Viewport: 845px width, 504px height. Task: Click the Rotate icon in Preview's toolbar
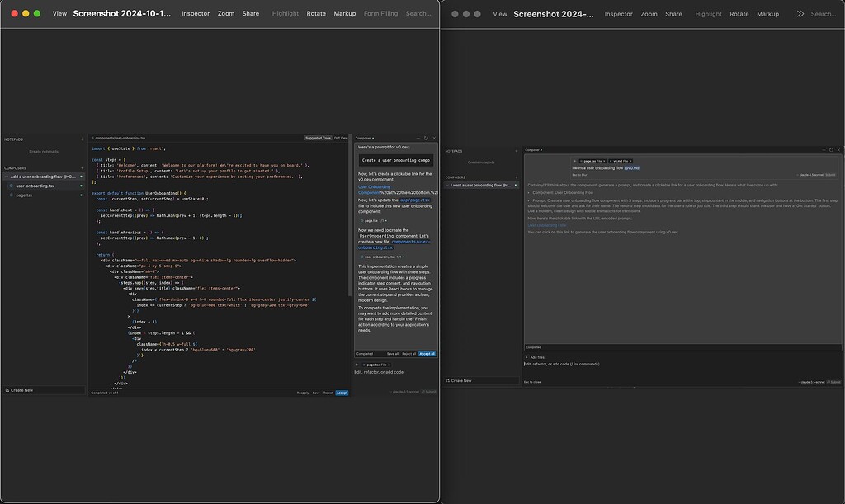(x=316, y=13)
